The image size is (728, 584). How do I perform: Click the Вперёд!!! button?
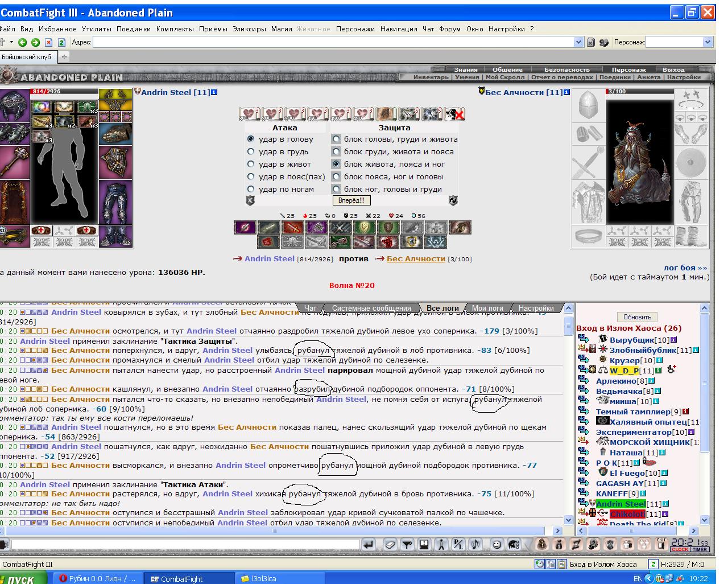tap(351, 200)
